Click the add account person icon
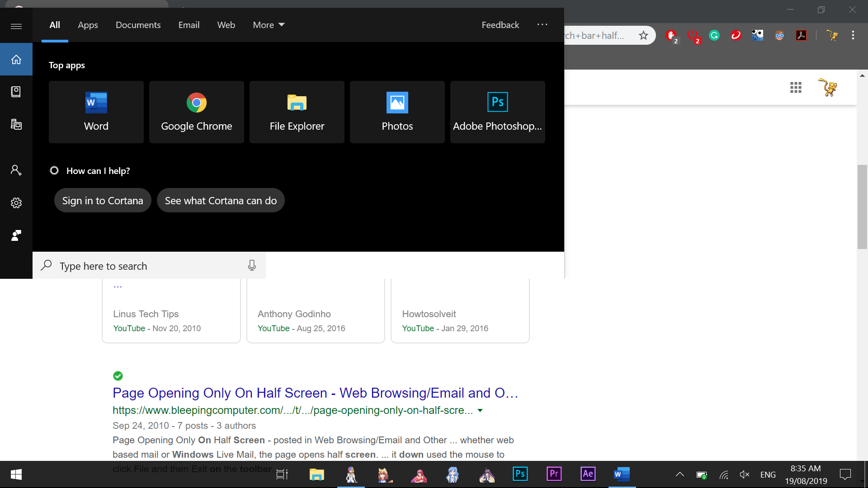 [16, 170]
